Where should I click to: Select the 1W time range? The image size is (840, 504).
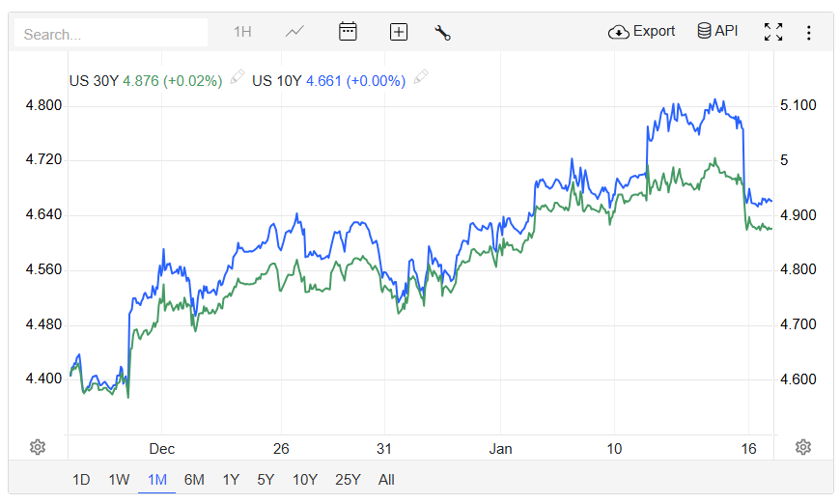coord(119,480)
